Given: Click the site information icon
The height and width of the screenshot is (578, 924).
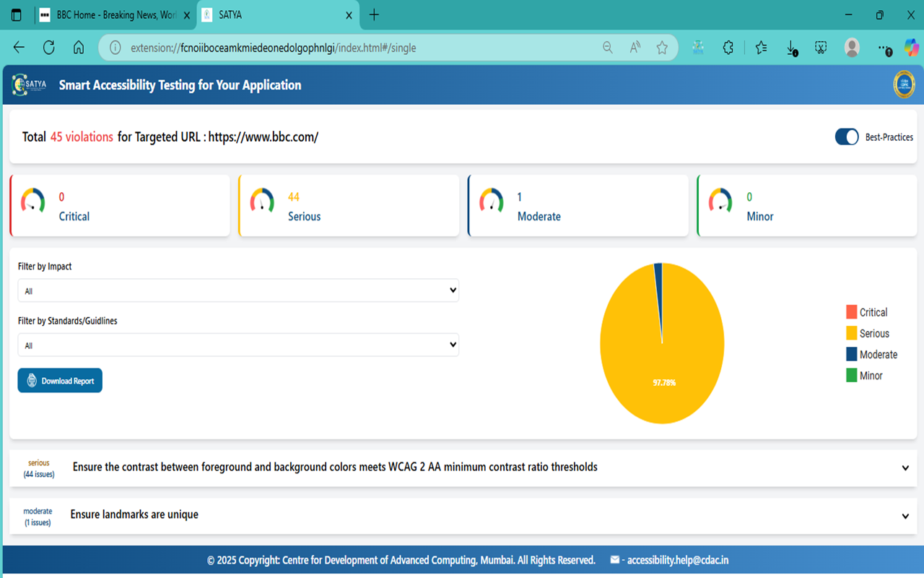Looking at the screenshot, I should pyautogui.click(x=115, y=48).
